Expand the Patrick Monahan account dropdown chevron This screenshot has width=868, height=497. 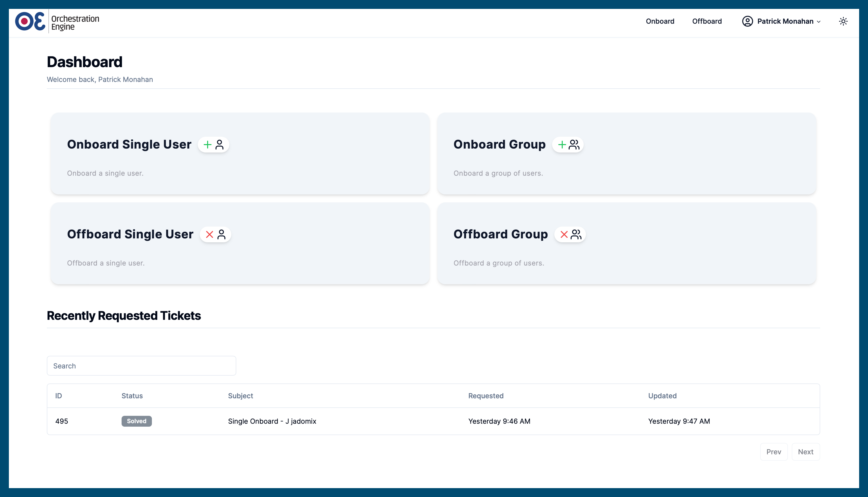click(818, 22)
